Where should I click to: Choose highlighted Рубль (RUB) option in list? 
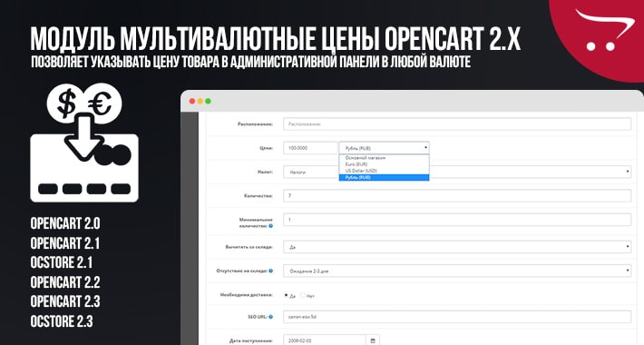[384, 177]
